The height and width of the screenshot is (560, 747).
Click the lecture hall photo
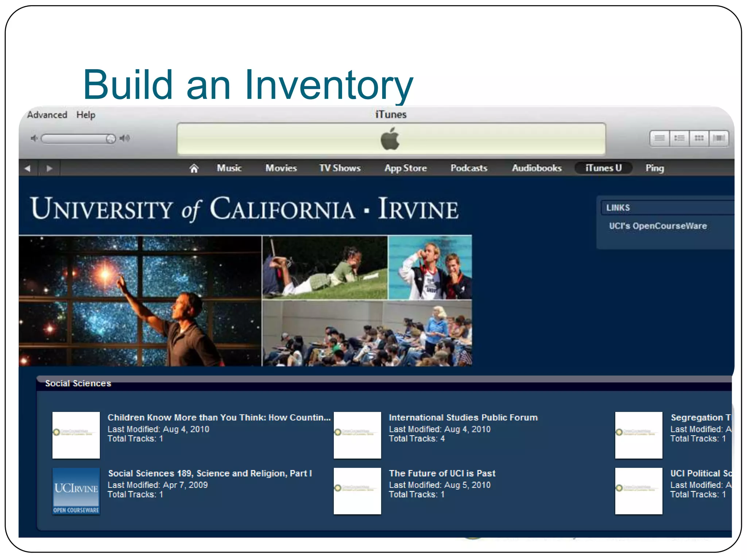click(367, 333)
